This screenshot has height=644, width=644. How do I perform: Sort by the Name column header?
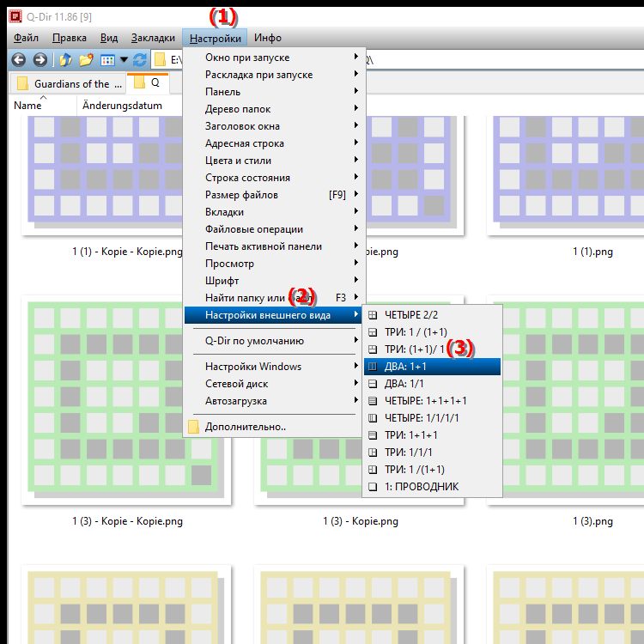coord(43,106)
